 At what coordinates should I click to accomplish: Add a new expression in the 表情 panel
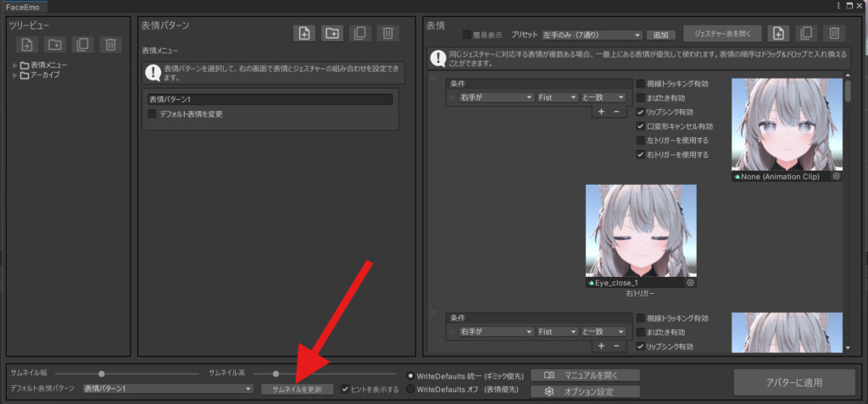[x=778, y=33]
